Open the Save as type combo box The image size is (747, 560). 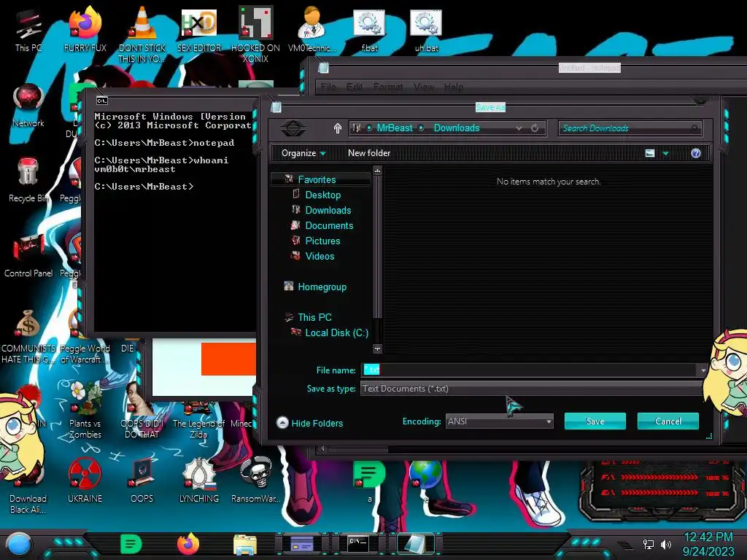pos(532,389)
